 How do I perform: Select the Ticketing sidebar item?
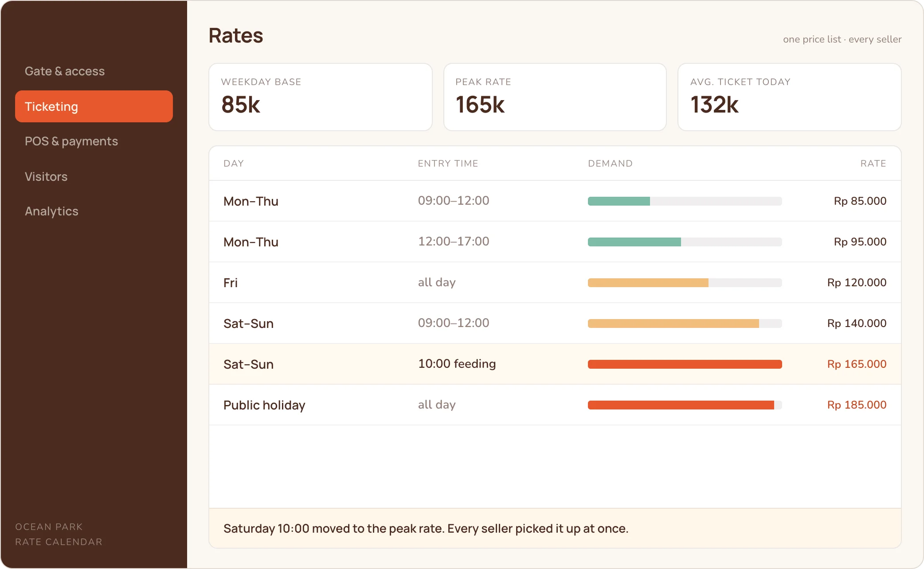[94, 106]
